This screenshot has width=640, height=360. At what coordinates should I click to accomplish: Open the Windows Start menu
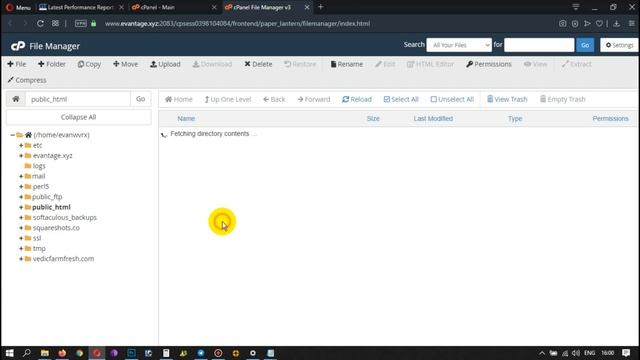tap(9, 353)
